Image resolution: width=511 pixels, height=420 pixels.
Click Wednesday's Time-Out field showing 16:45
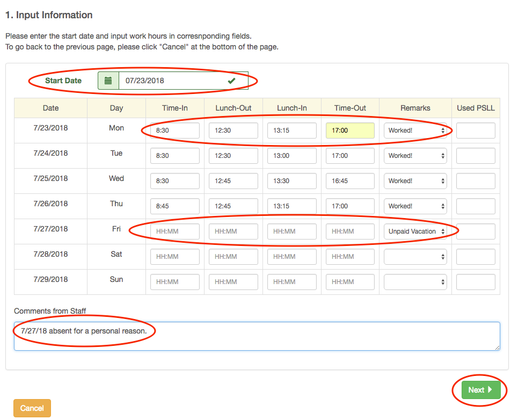350,181
